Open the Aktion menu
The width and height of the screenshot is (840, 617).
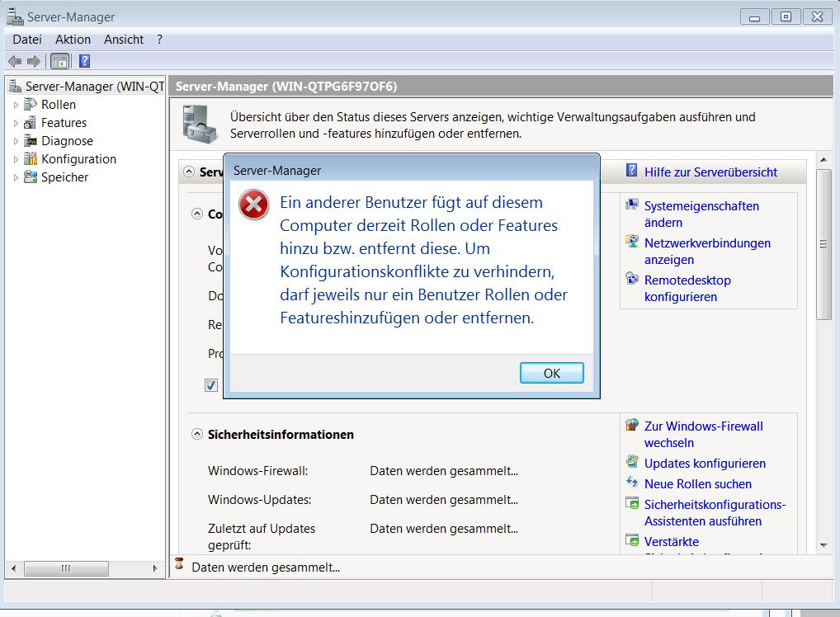(73, 39)
